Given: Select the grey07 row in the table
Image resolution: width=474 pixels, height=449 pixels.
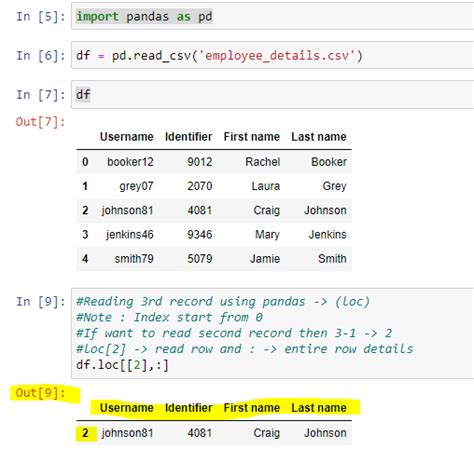Looking at the screenshot, I should pyautogui.click(x=214, y=186).
